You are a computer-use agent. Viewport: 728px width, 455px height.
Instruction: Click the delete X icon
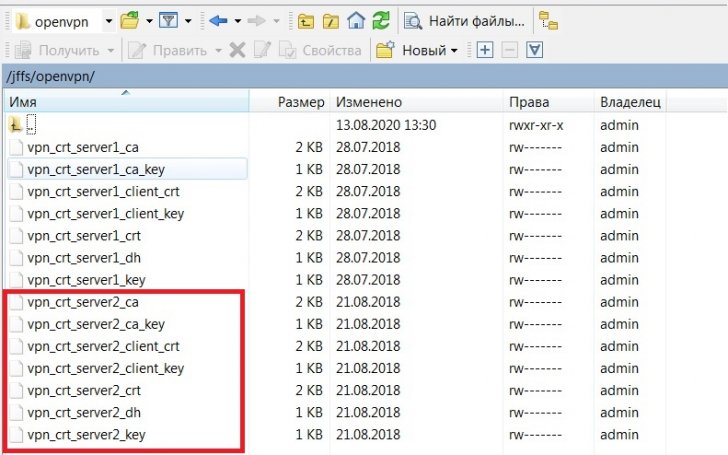(237, 50)
